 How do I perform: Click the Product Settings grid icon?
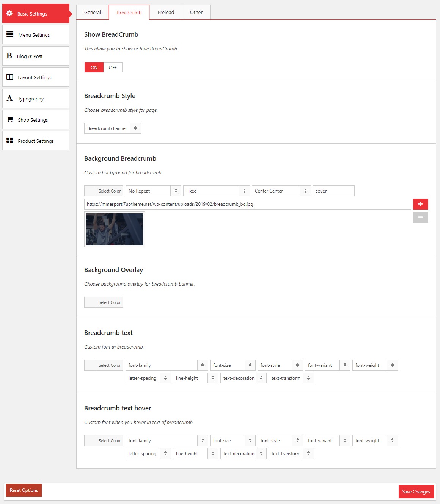pos(10,140)
